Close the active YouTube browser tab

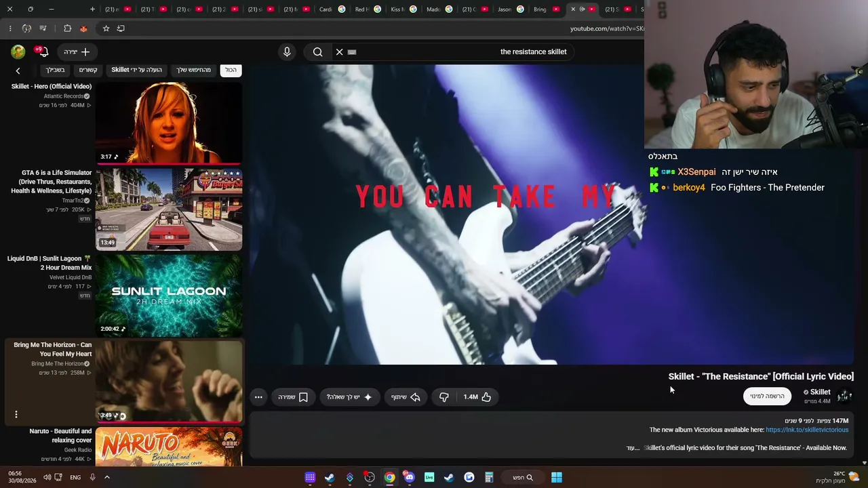pyautogui.click(x=573, y=9)
